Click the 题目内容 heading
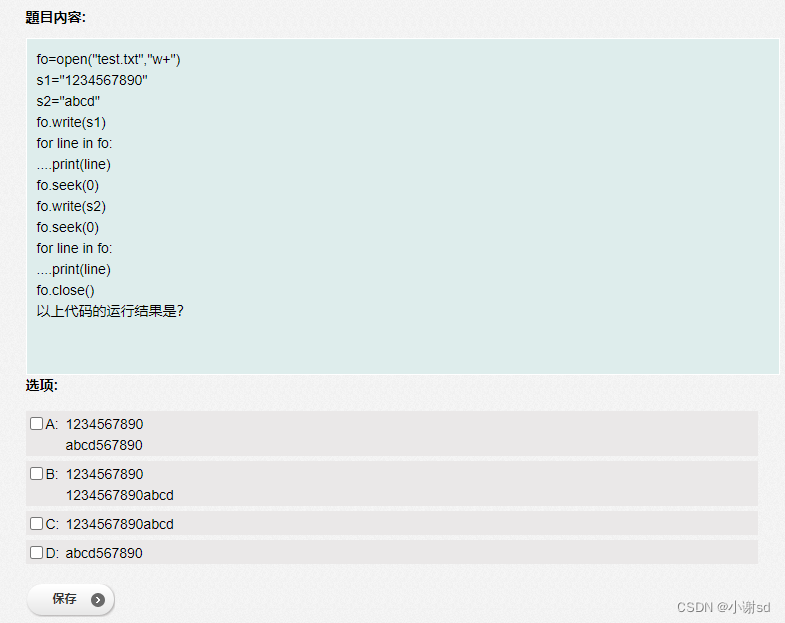Viewport: 785px width, 623px height. point(56,18)
